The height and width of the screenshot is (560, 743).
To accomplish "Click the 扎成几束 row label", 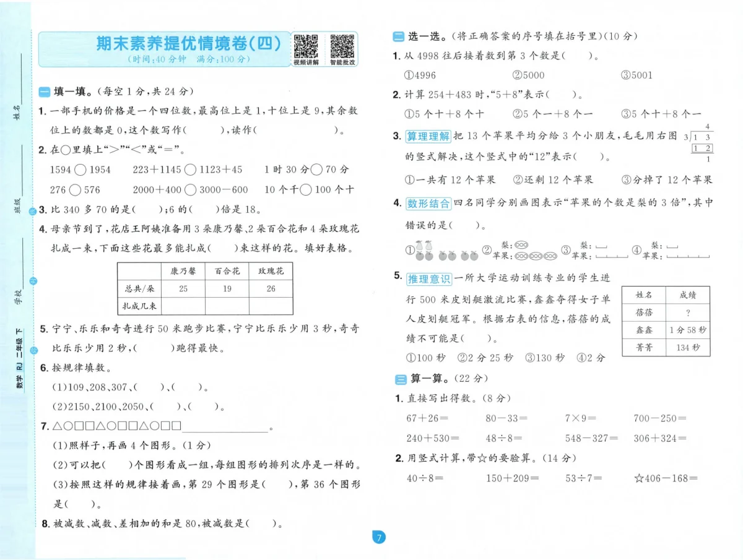I will [139, 306].
